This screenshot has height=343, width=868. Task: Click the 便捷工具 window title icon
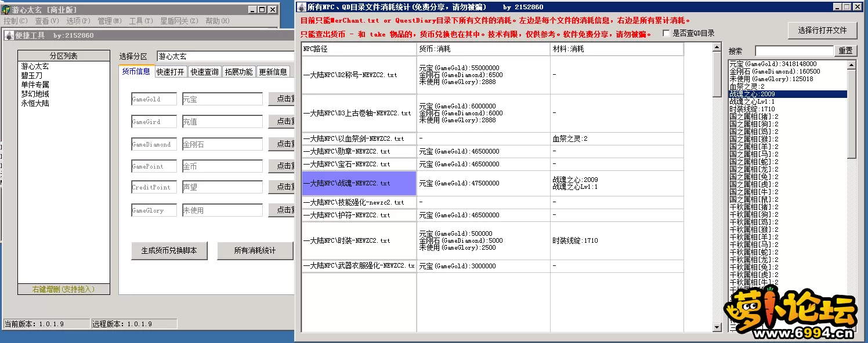coord(9,35)
